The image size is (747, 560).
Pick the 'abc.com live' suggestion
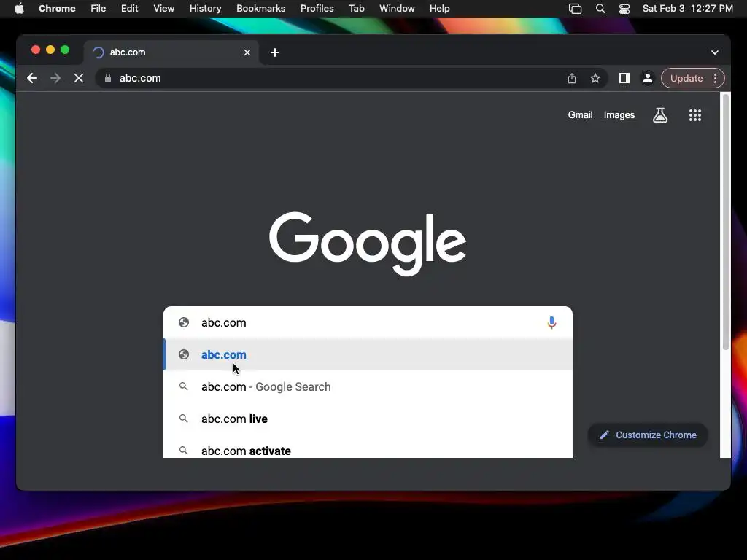coord(368,419)
